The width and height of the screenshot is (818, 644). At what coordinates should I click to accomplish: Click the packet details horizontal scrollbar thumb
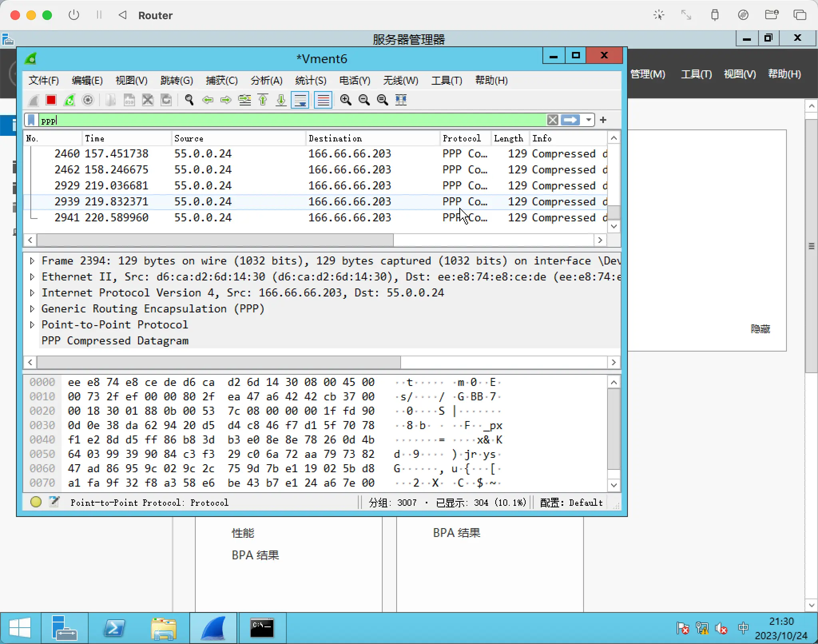(x=219, y=362)
